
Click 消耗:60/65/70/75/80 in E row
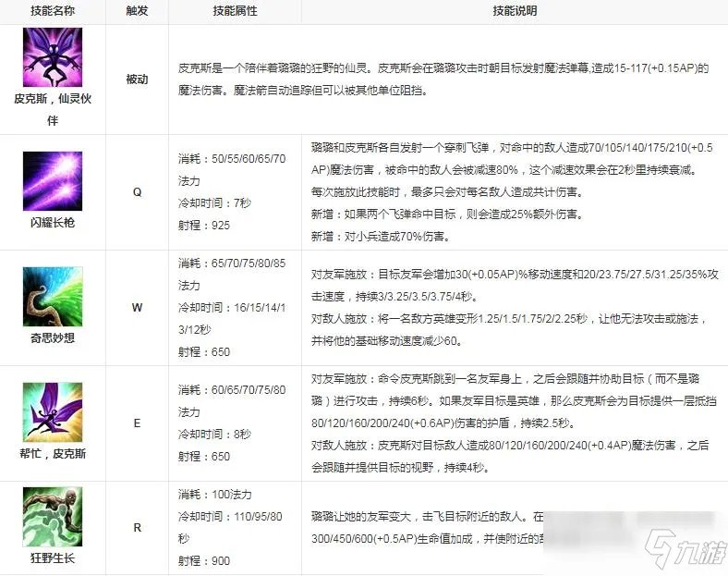point(232,390)
